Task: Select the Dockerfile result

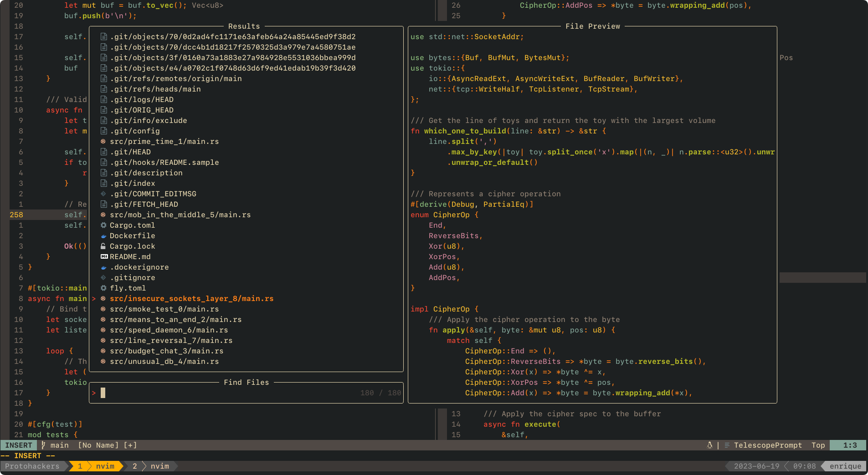Action: (246, 235)
